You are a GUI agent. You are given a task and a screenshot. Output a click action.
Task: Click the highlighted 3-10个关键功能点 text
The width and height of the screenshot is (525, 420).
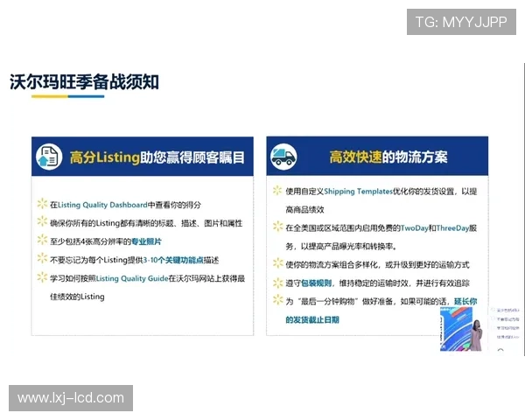[x=173, y=260]
